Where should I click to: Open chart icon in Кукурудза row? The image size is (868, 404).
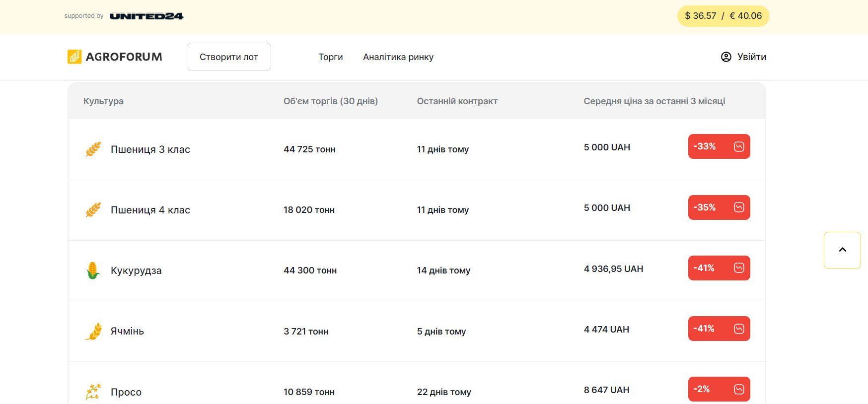738,268
